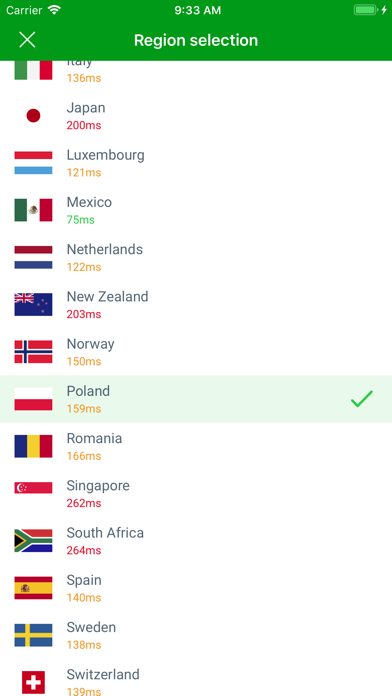Close the Region selection screen with X
392x696 pixels.
point(27,40)
